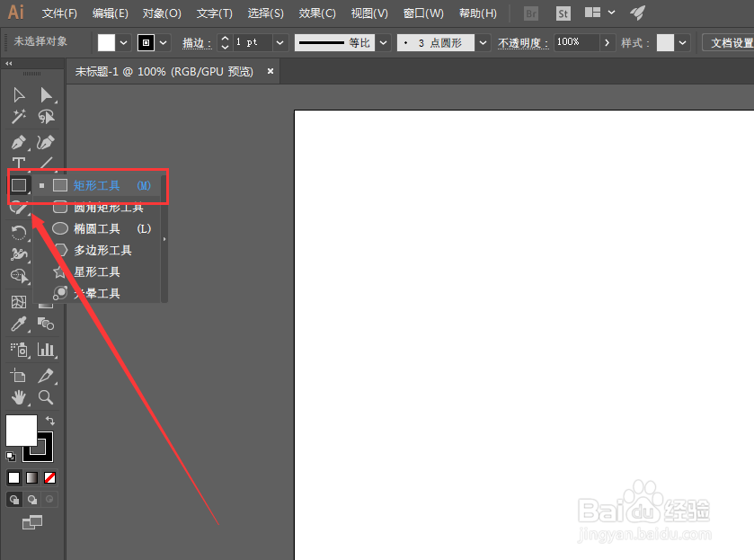Set paint type to Color
This screenshot has width=754, height=560.
pyautogui.click(x=14, y=477)
